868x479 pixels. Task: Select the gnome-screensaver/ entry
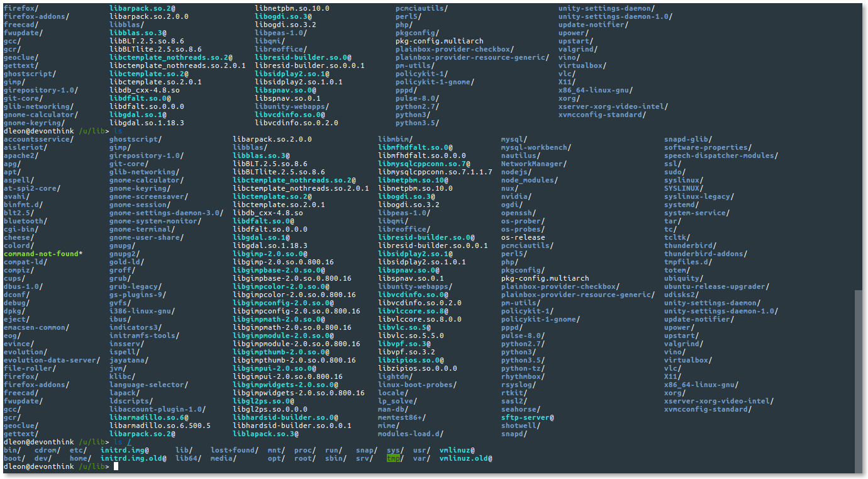(x=149, y=196)
